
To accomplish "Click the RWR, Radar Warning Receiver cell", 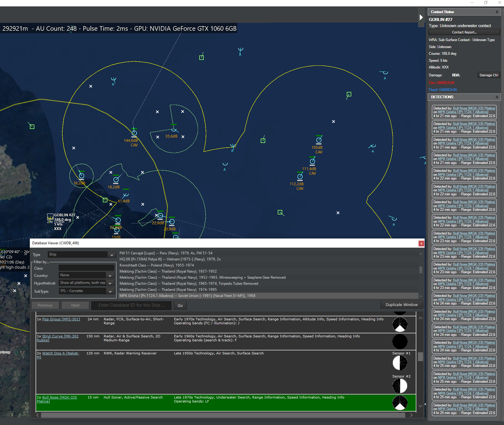I will (x=130, y=353).
